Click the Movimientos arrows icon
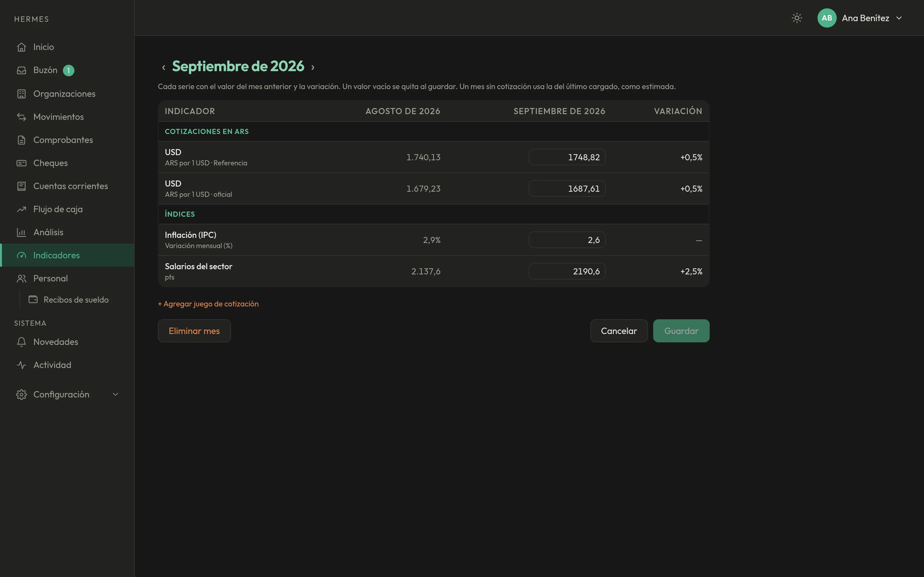This screenshot has height=577, width=924. pos(21,117)
